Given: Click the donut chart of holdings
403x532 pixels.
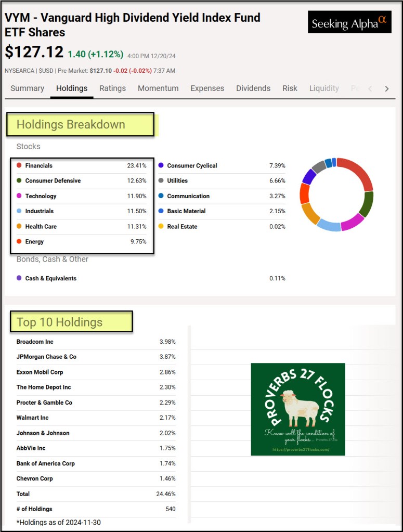Looking at the screenshot, I should [336, 194].
